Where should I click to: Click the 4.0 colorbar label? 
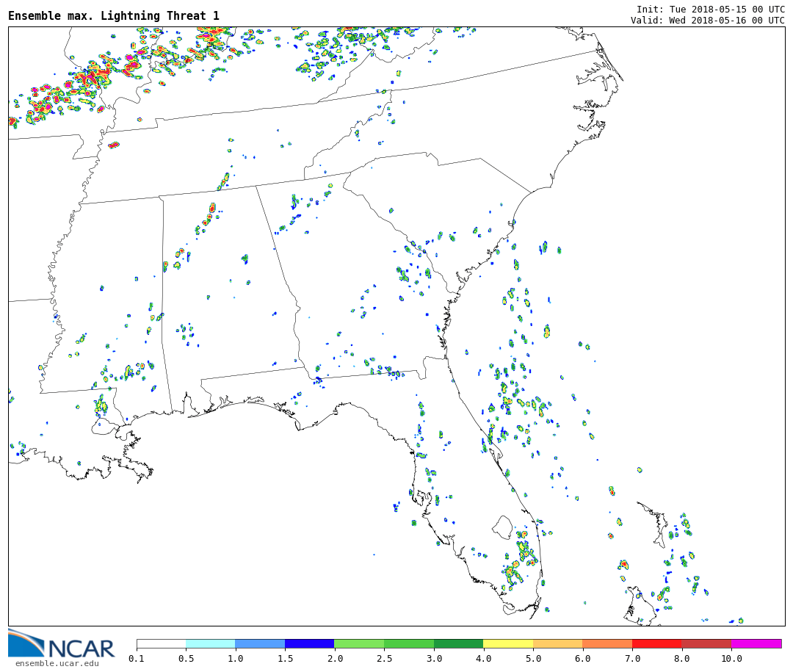(483, 659)
